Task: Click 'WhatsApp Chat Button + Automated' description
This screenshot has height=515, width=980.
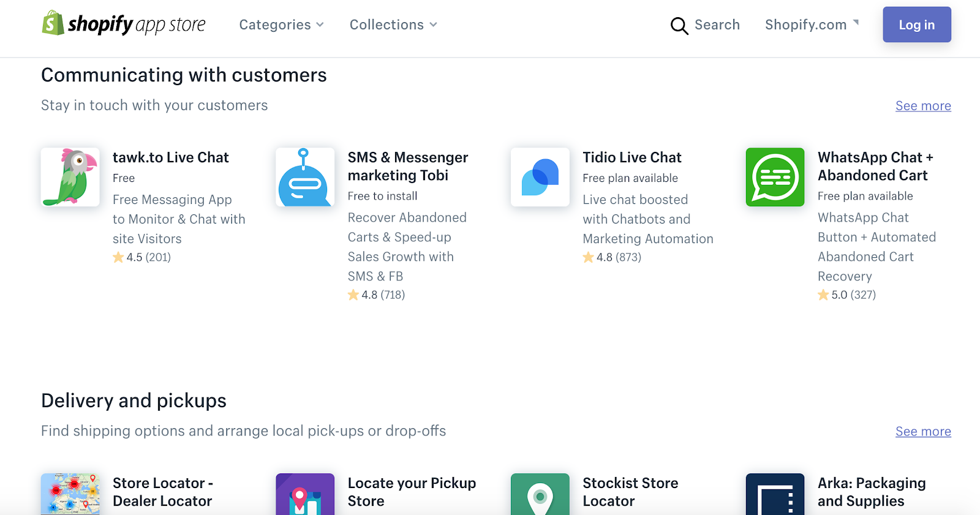Action: coord(876,247)
